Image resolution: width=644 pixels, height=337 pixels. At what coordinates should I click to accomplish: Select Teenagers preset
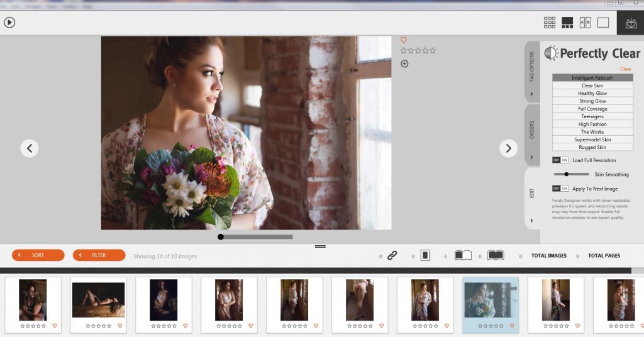[592, 116]
